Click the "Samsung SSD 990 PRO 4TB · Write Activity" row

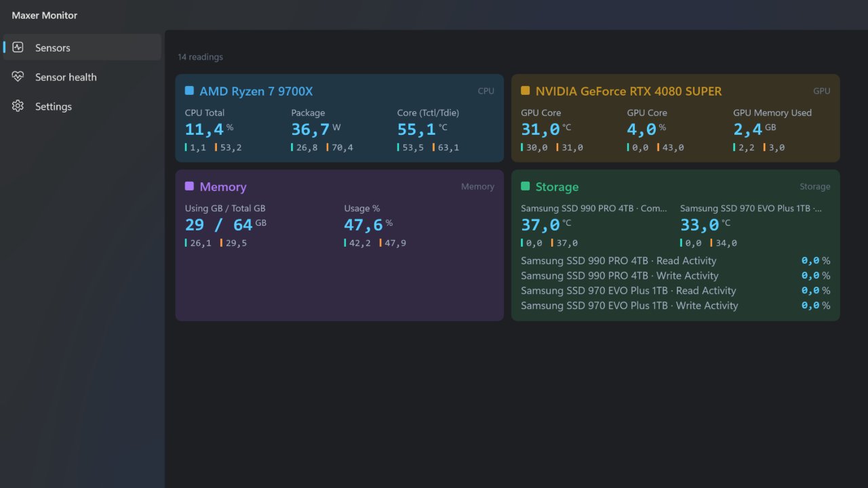tap(675, 276)
